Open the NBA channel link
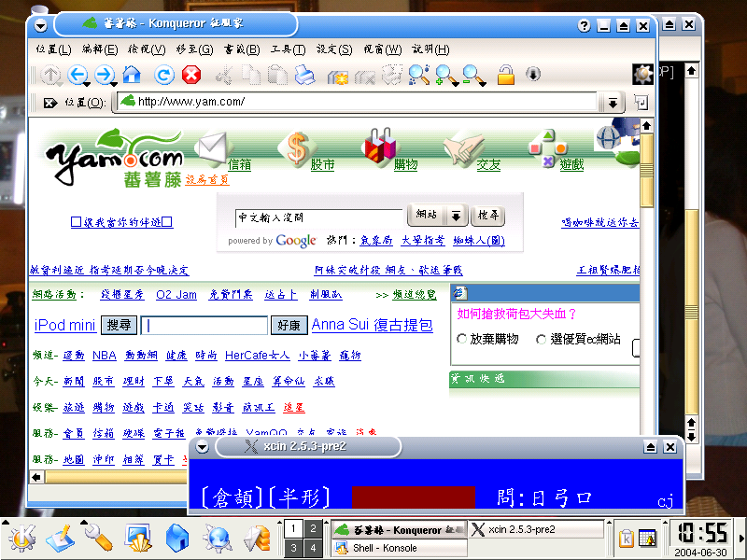747x560 pixels. pos(105,356)
